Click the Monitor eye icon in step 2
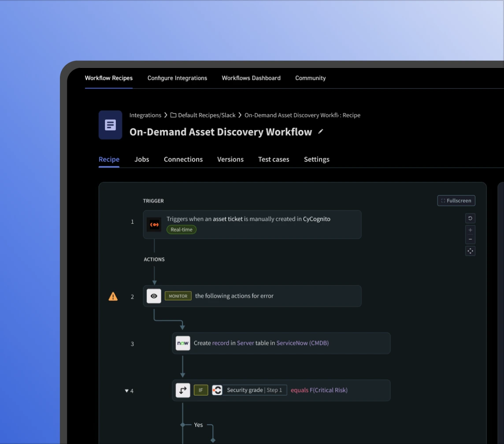The height and width of the screenshot is (444, 504). tap(154, 296)
